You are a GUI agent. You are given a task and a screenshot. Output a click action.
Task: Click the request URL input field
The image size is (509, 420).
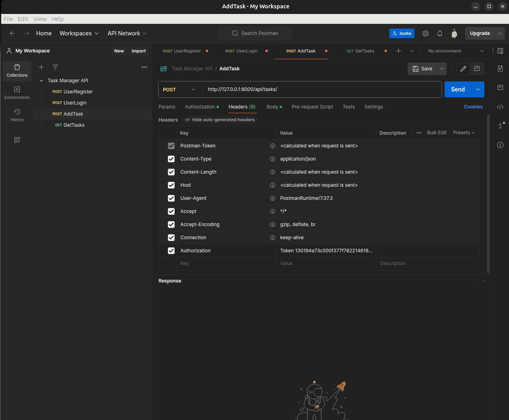coord(322,89)
